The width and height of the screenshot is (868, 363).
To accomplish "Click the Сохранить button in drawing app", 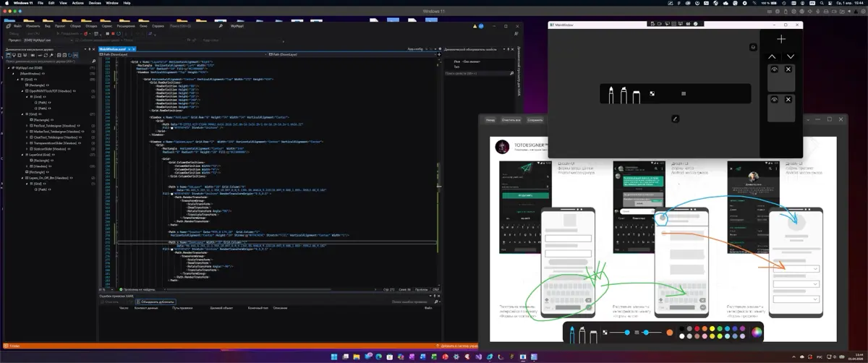I will click(535, 120).
